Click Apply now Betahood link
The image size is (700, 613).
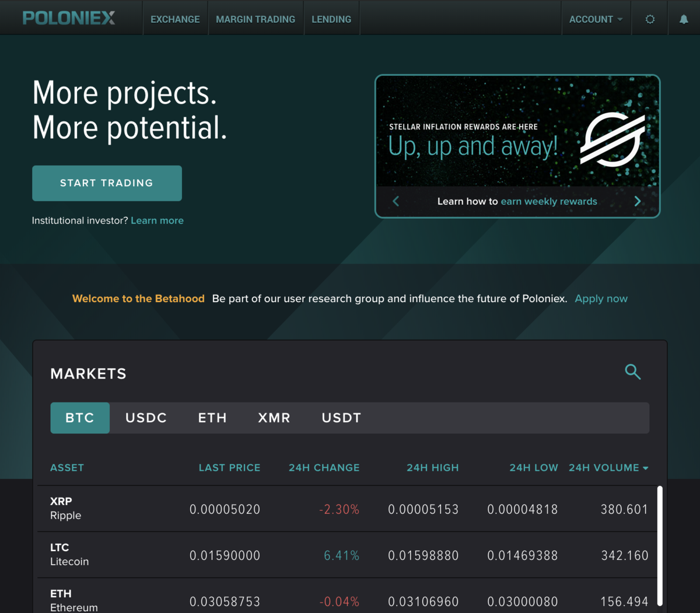(x=601, y=299)
